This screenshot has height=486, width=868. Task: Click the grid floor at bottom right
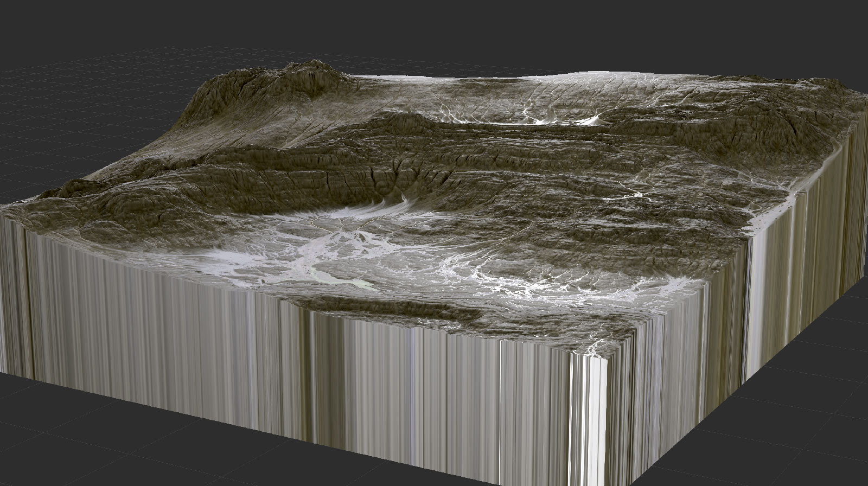click(787, 434)
